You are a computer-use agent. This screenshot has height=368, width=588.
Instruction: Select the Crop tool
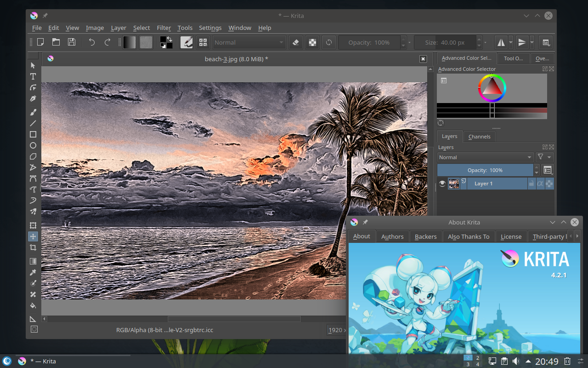(x=33, y=247)
